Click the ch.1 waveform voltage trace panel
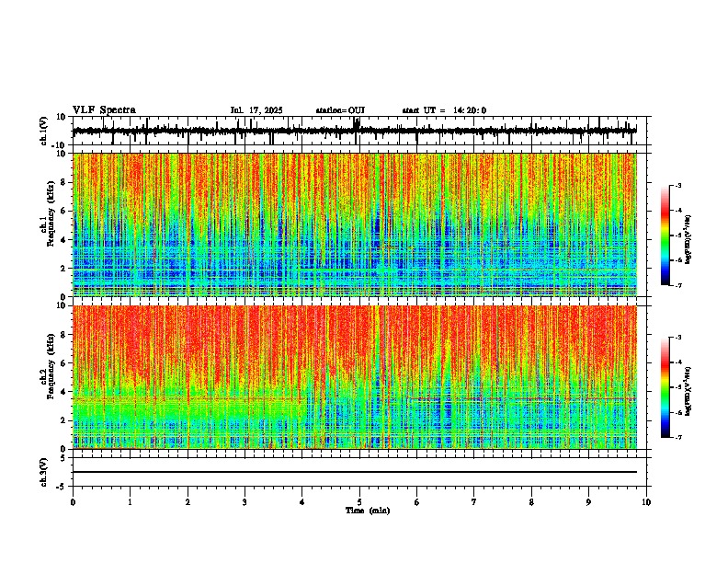 pyautogui.click(x=359, y=131)
